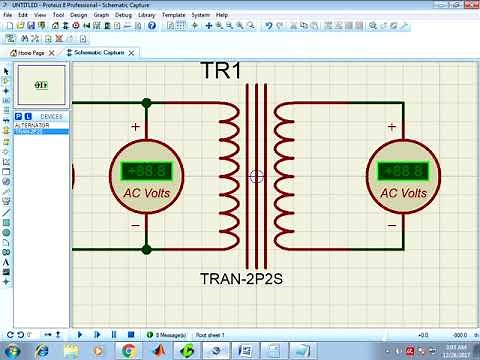480x360 pixels.
Task: Select the transformer primary coil
Action: point(230,176)
